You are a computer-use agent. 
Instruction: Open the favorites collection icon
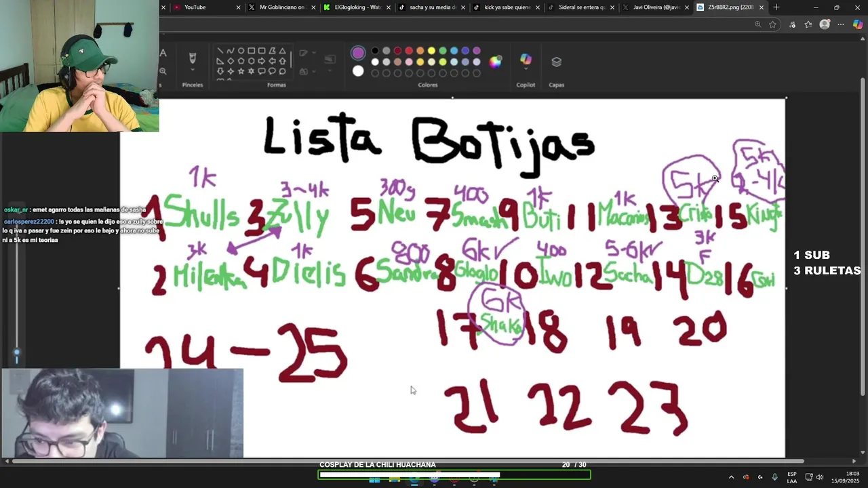[x=808, y=24]
